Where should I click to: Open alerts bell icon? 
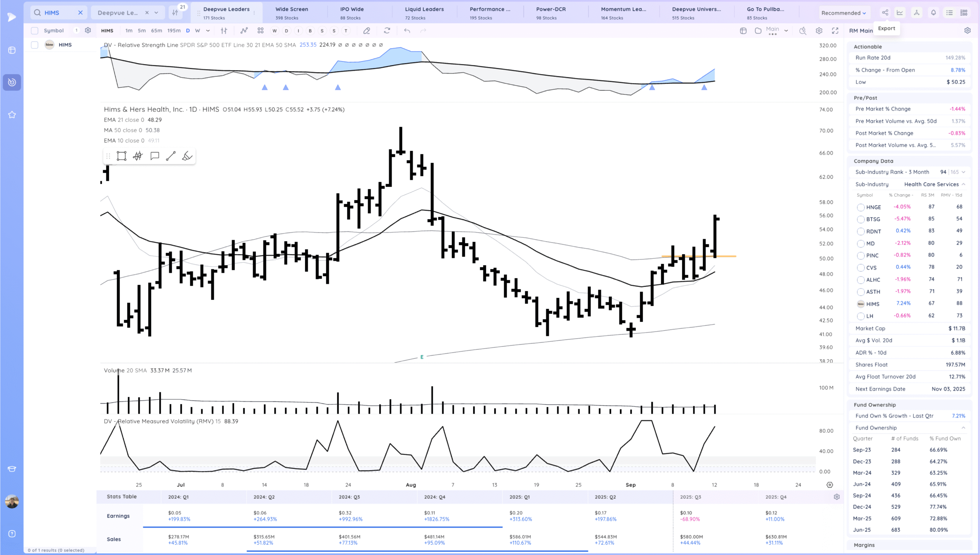(x=933, y=13)
